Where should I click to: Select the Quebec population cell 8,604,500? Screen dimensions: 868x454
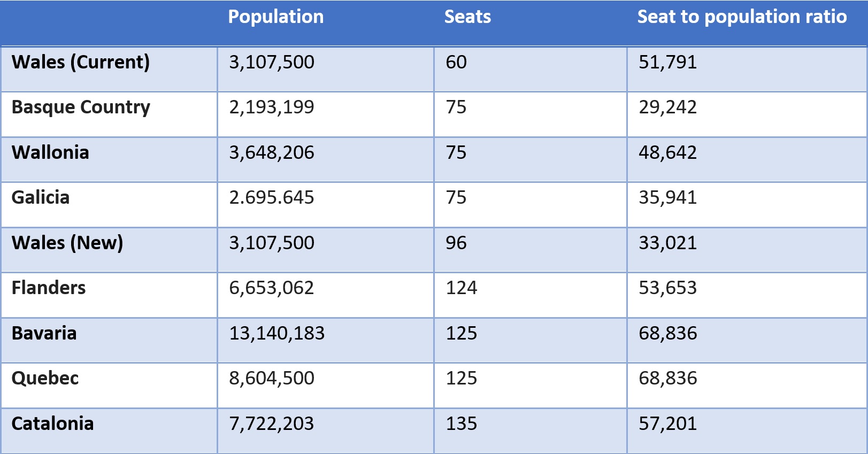(272, 378)
